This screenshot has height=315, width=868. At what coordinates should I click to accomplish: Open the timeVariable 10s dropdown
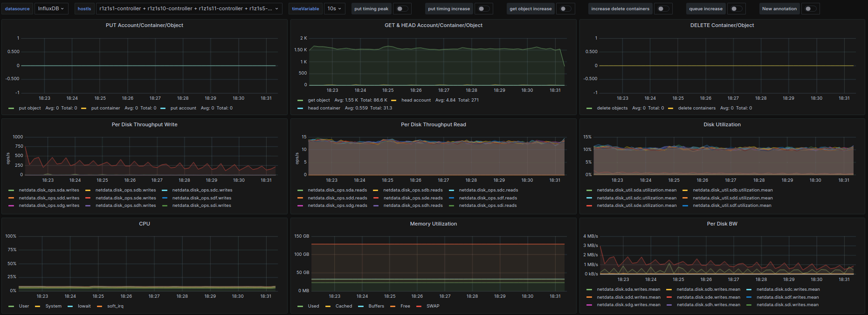[x=334, y=9]
